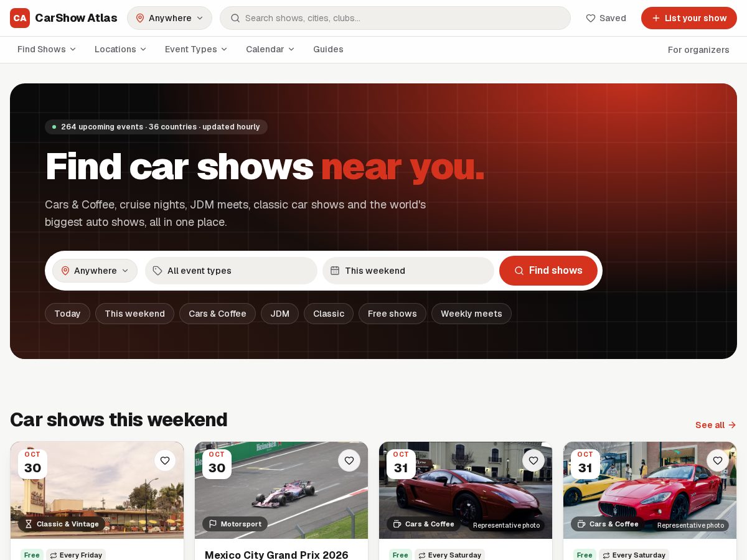Click Mexico City Grand Prix 2026 title

[x=276, y=554]
